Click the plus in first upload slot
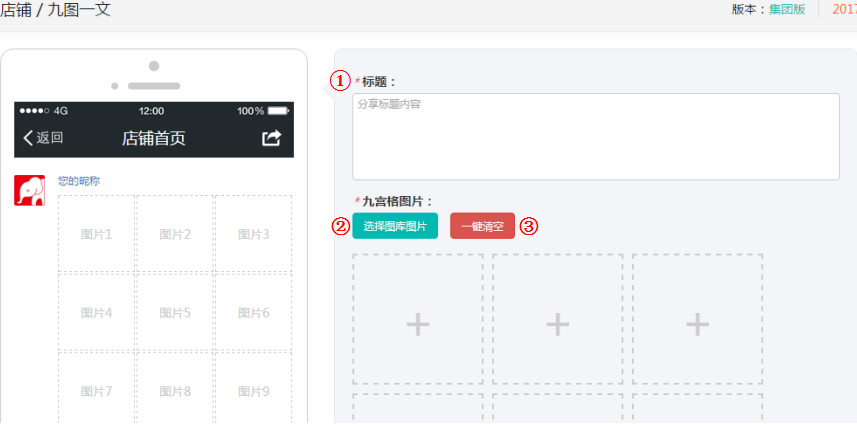Screen dimensions: 857x426 pyautogui.click(x=417, y=323)
